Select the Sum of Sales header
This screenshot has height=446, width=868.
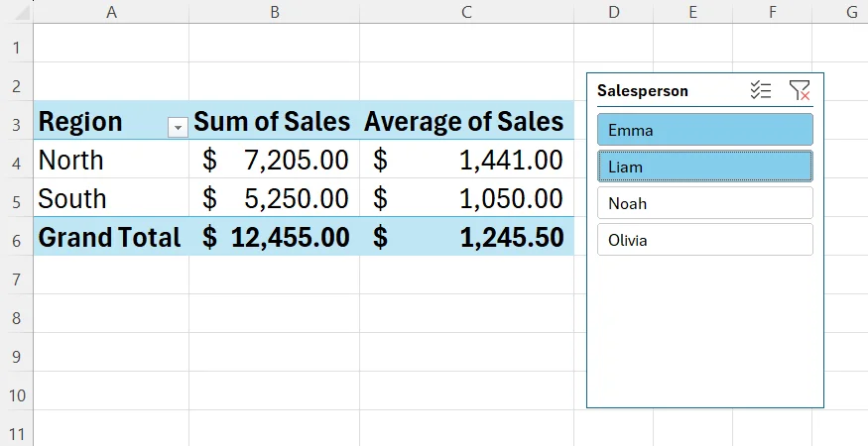(x=274, y=120)
